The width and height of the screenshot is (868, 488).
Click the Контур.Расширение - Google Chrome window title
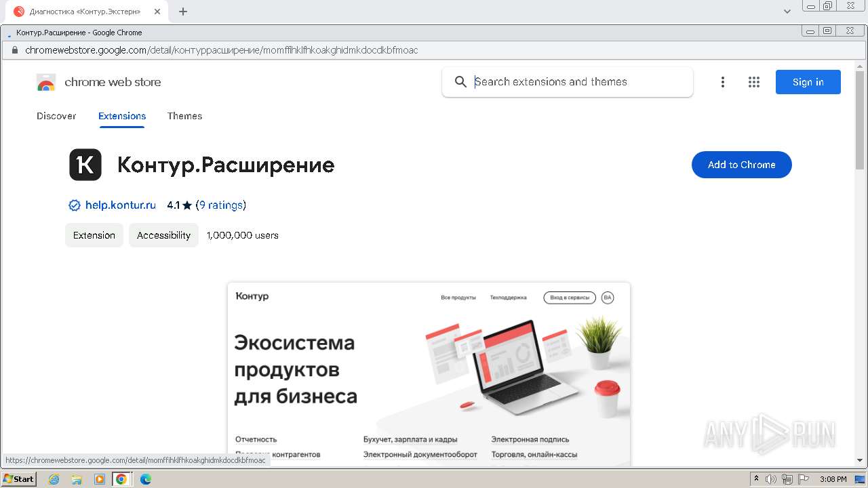(x=79, y=33)
